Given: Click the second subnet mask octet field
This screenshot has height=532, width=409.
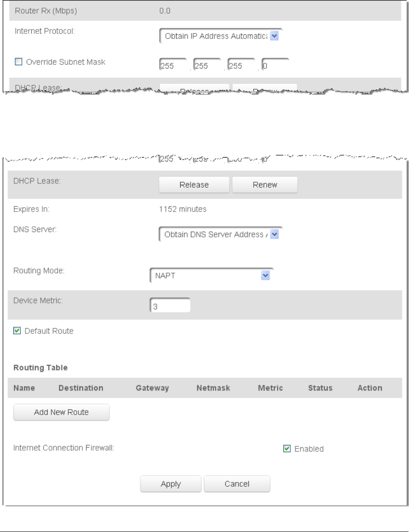Looking at the screenshot, I should [x=207, y=64].
